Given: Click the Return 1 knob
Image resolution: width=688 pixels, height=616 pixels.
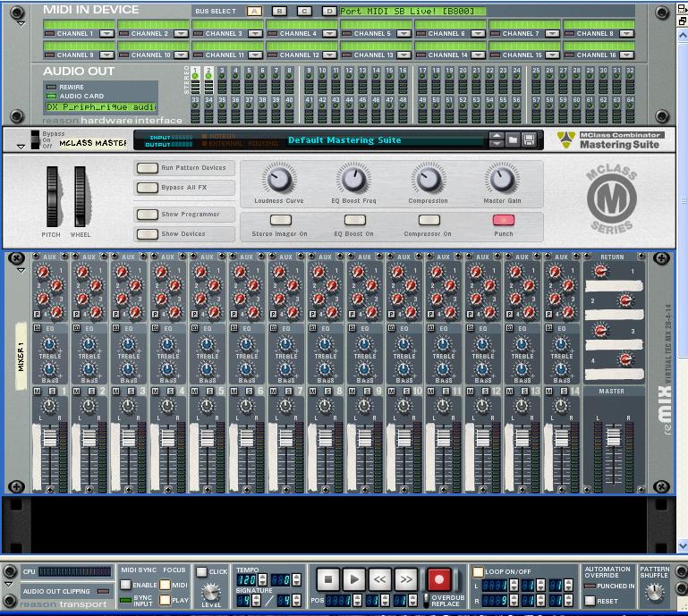Looking at the screenshot, I should pos(600,272).
